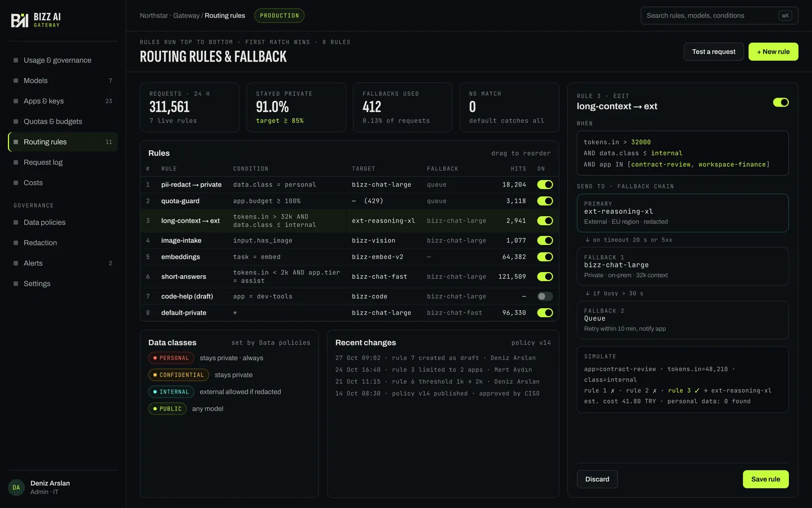Select FALLBACK 1 bizz-chat-large card
Image resolution: width=812 pixels, height=508 pixels.
(x=682, y=266)
